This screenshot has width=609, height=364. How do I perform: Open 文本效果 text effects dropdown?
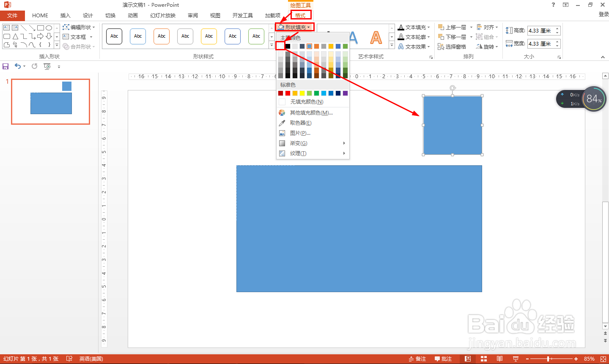point(414,47)
